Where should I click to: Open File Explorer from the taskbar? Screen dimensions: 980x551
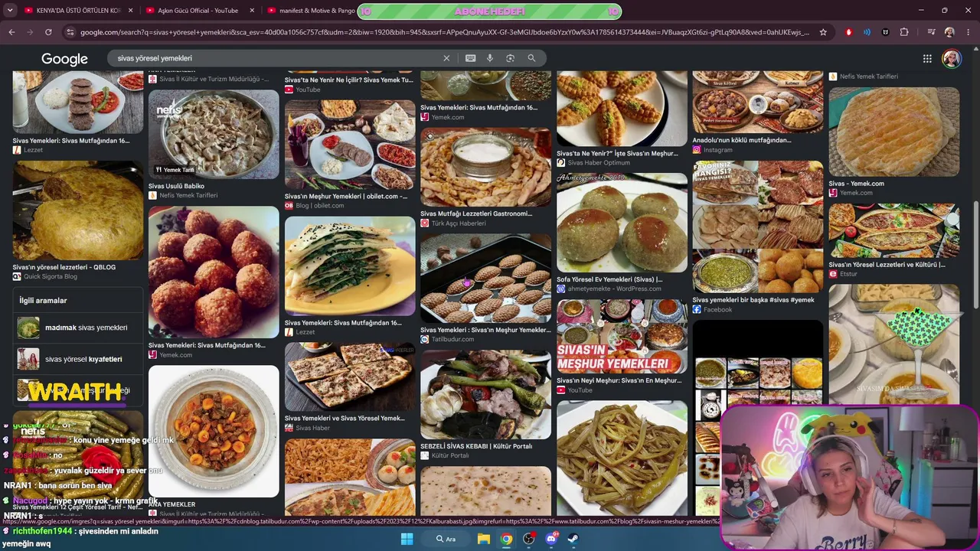tap(484, 539)
